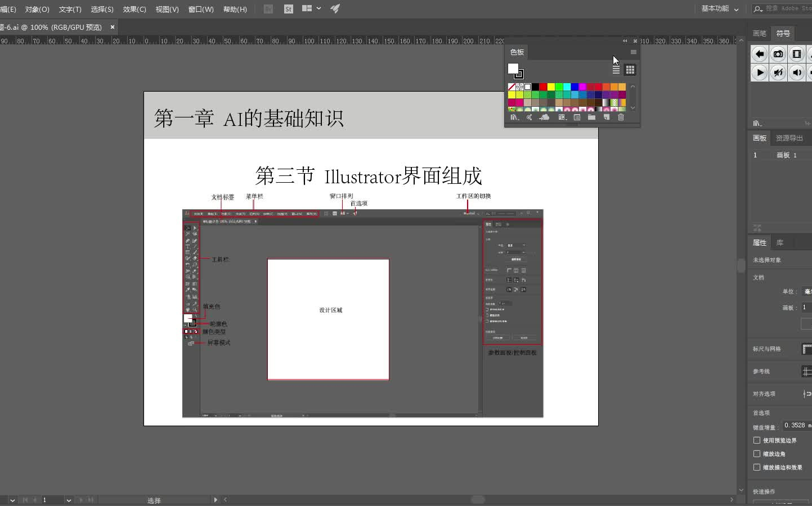Open the 选择(S) menu
The height and width of the screenshot is (506, 812).
102,9
